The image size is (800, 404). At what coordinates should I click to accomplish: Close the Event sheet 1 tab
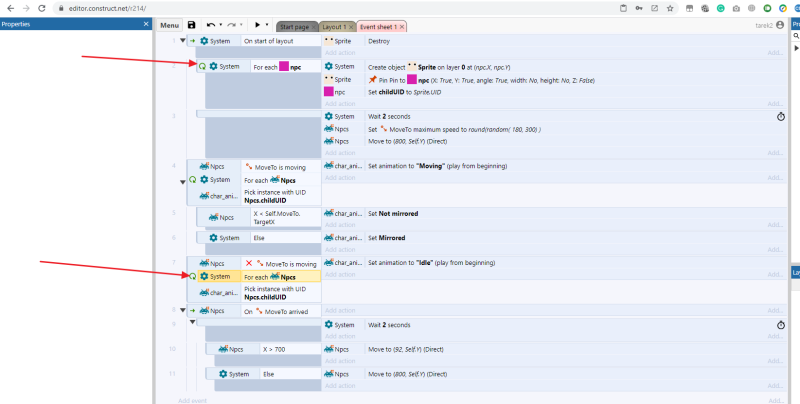pyautogui.click(x=402, y=27)
